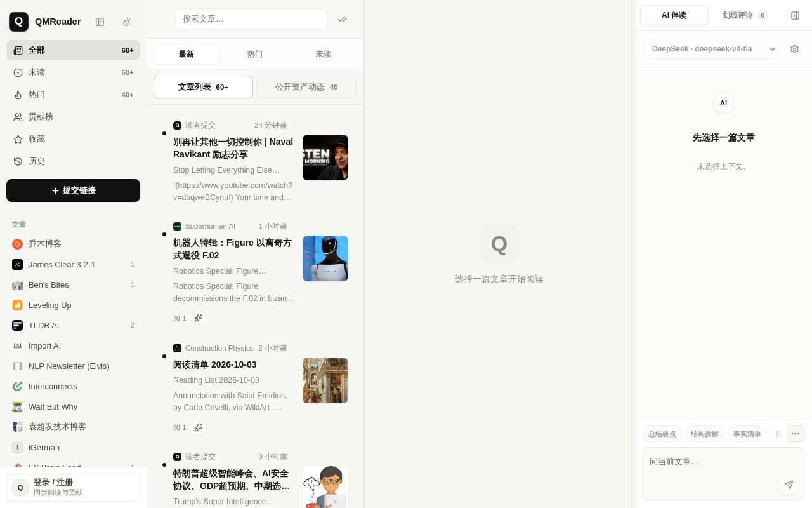
Task: Mark all articles as read checkmark icon
Action: tap(343, 19)
